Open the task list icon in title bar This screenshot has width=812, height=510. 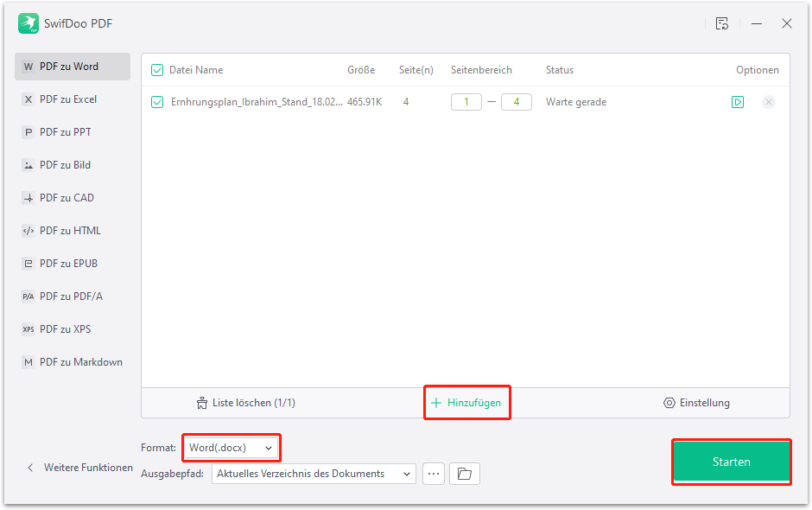pos(722,23)
